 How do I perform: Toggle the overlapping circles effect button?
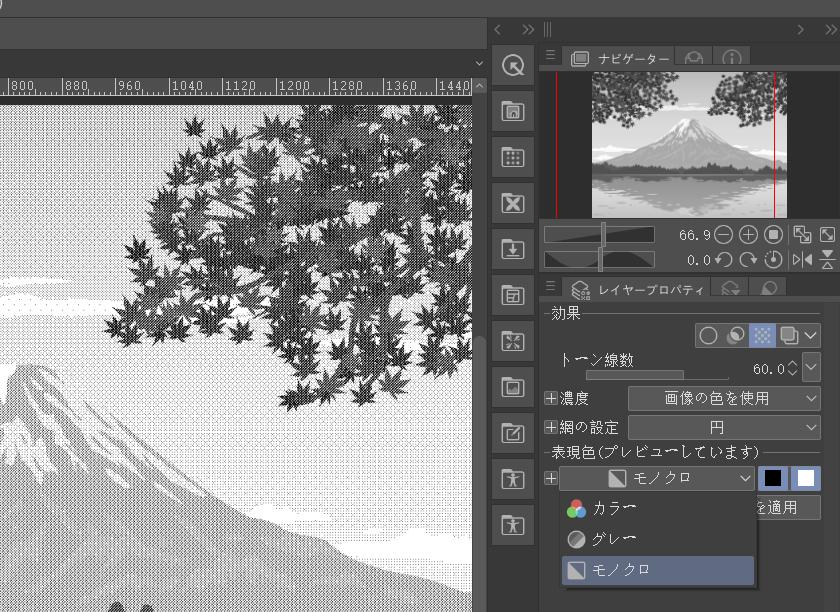735,335
